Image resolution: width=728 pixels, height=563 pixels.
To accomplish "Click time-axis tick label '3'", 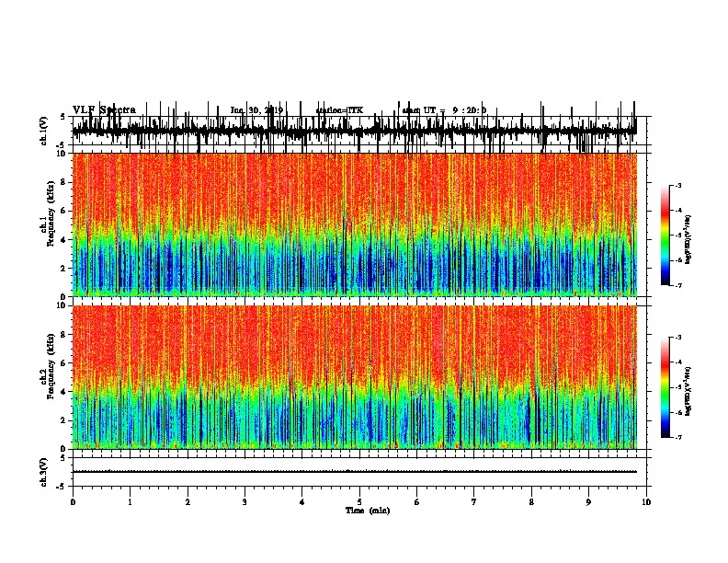I will click(245, 502).
